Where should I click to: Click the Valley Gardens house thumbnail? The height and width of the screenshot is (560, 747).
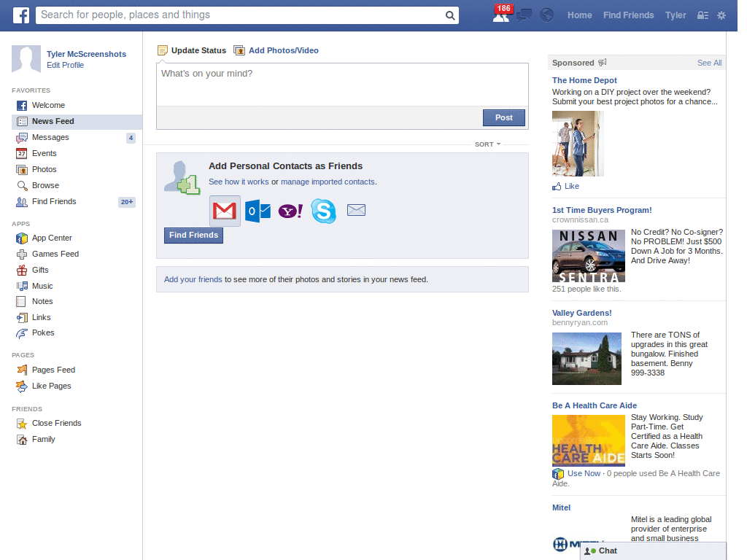pos(587,359)
